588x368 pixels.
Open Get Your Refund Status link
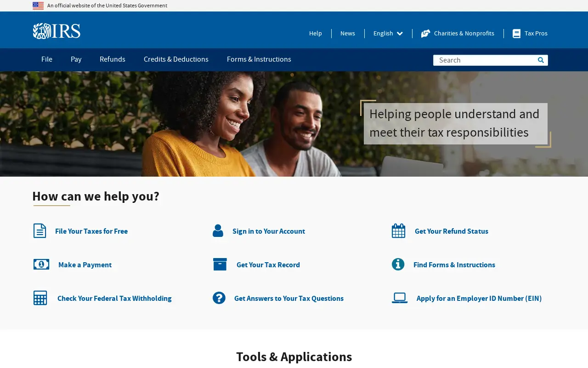[x=452, y=231]
